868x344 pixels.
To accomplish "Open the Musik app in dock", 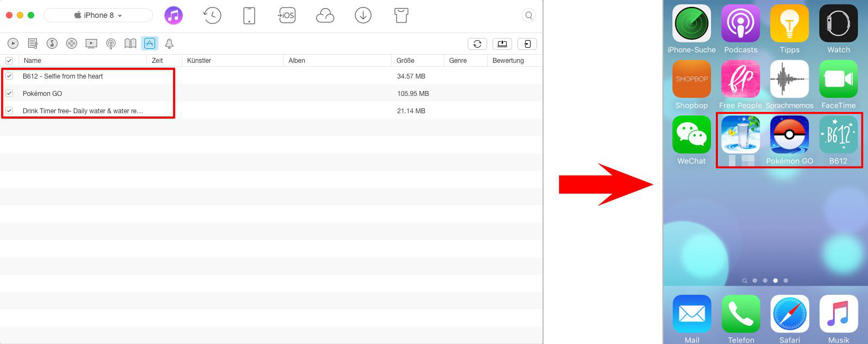I will 838,314.
